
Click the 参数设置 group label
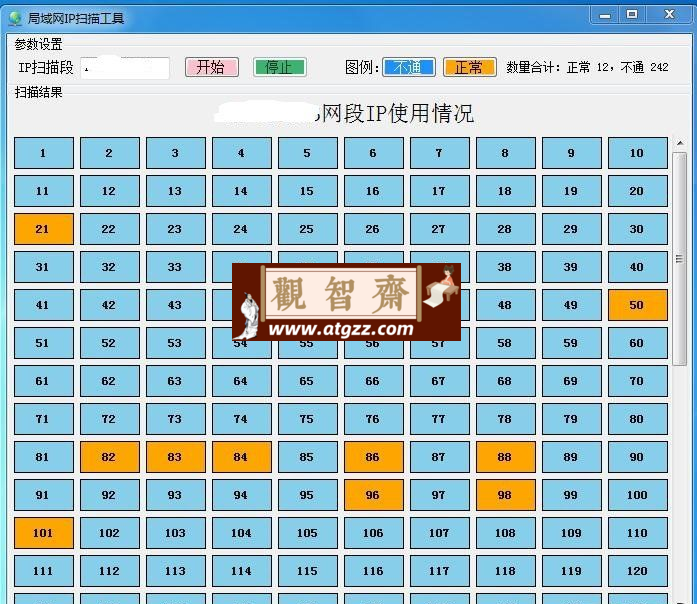pyautogui.click(x=38, y=44)
